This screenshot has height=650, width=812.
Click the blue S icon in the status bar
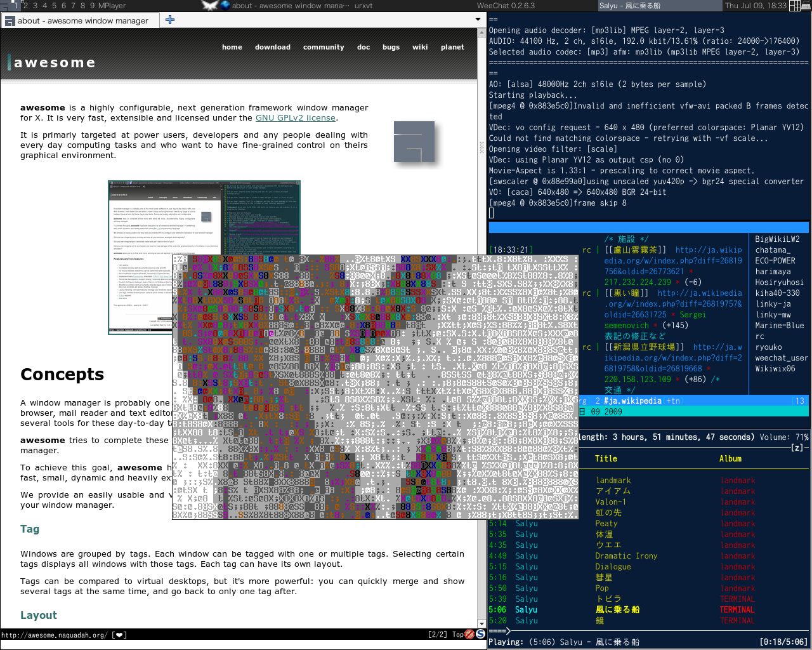(480, 634)
